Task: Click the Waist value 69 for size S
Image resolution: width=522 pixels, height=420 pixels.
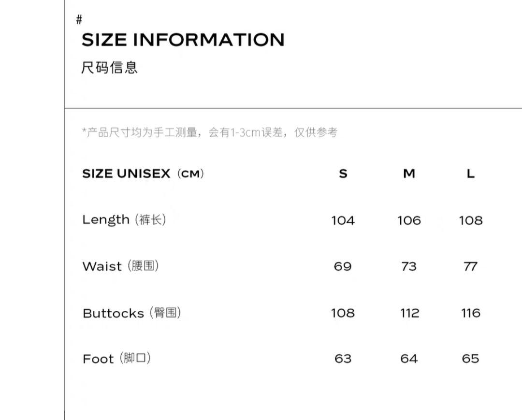Action: tap(343, 266)
